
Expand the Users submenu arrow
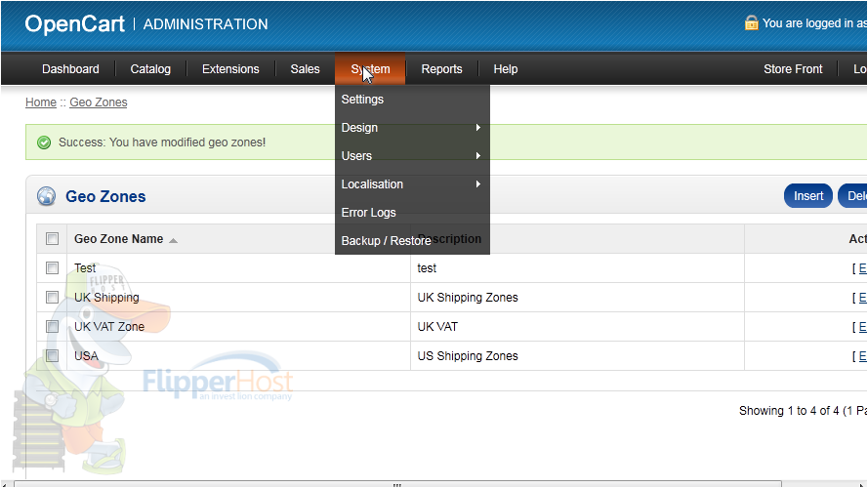pyautogui.click(x=478, y=156)
